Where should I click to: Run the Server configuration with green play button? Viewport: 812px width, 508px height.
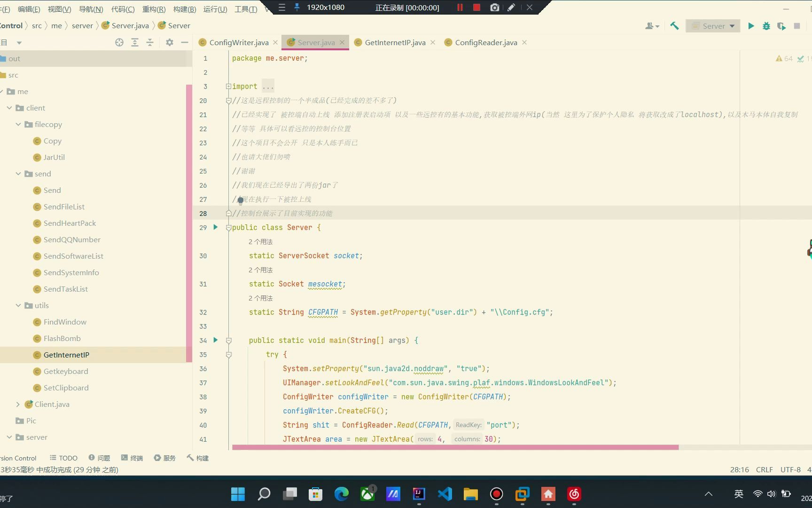[x=751, y=26]
